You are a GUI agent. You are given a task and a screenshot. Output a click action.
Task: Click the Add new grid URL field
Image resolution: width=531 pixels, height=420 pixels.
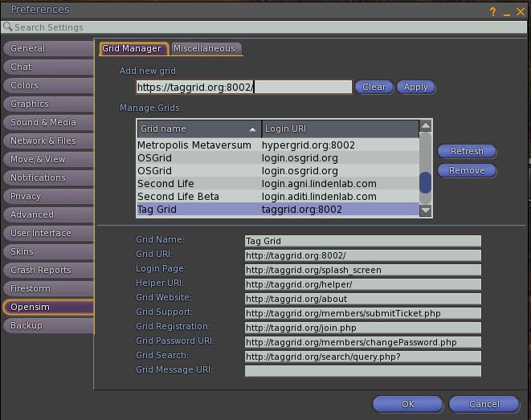point(244,87)
